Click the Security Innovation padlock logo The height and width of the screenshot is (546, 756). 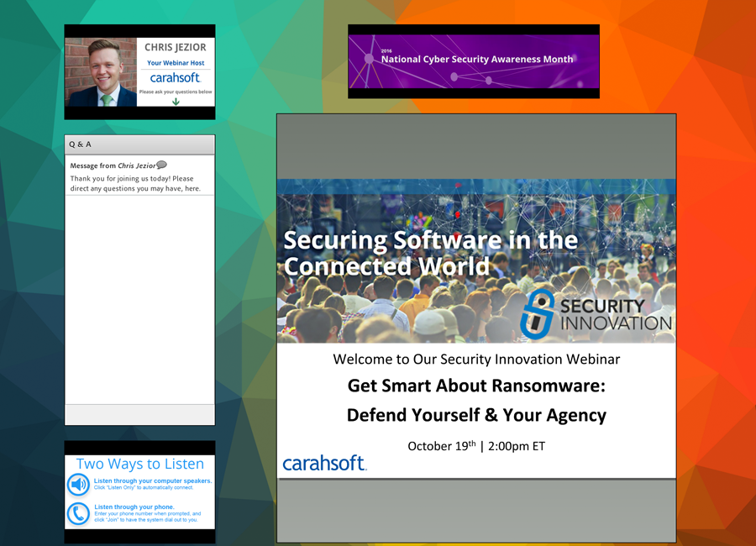pos(538,314)
